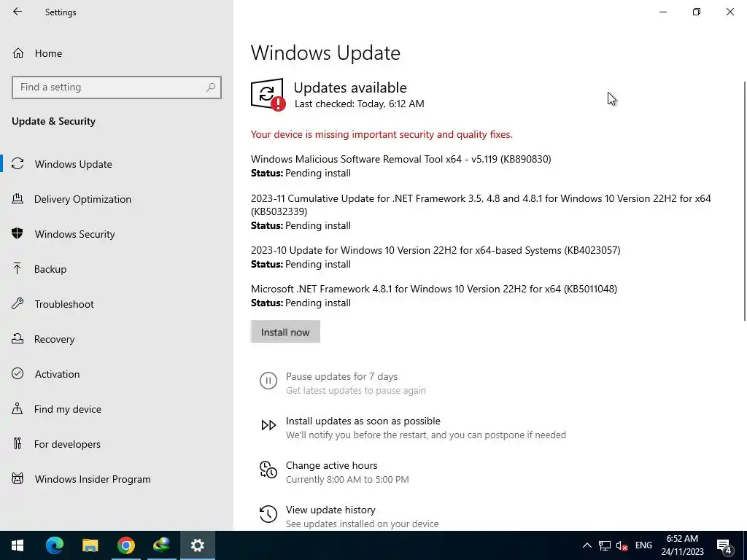Click the Find my device icon
This screenshot has width=747, height=560.
(x=18, y=408)
